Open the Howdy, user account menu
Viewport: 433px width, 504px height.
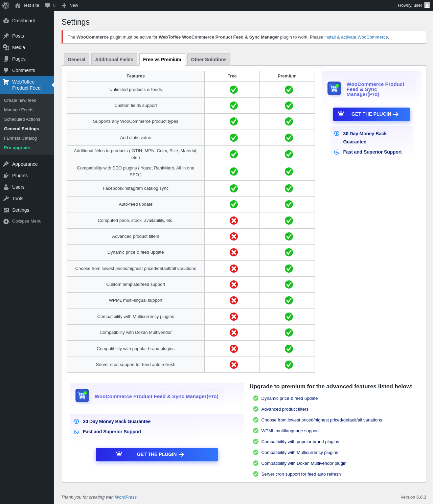coord(410,5)
